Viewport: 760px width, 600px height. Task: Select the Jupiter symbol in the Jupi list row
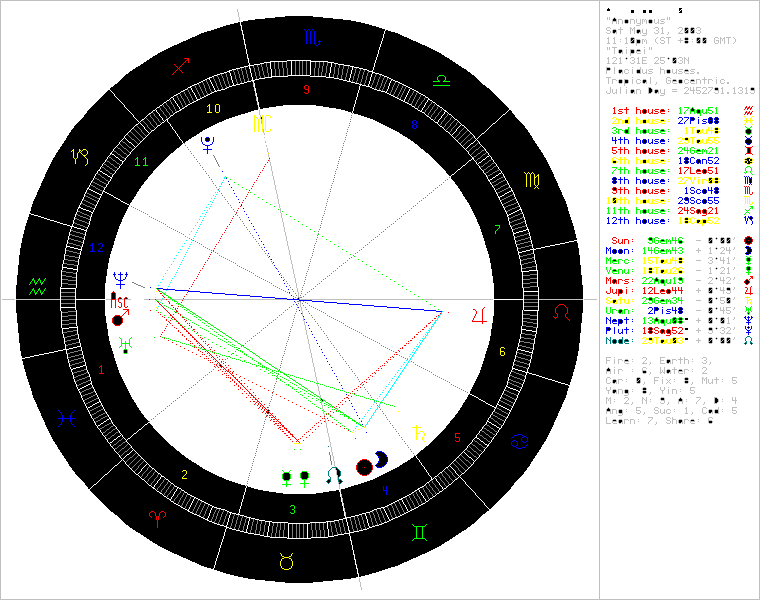pos(749,291)
